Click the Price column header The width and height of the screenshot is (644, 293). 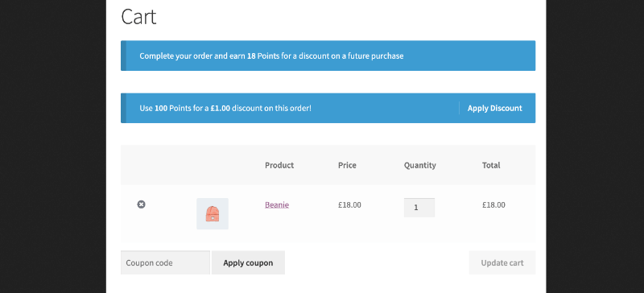pos(347,165)
